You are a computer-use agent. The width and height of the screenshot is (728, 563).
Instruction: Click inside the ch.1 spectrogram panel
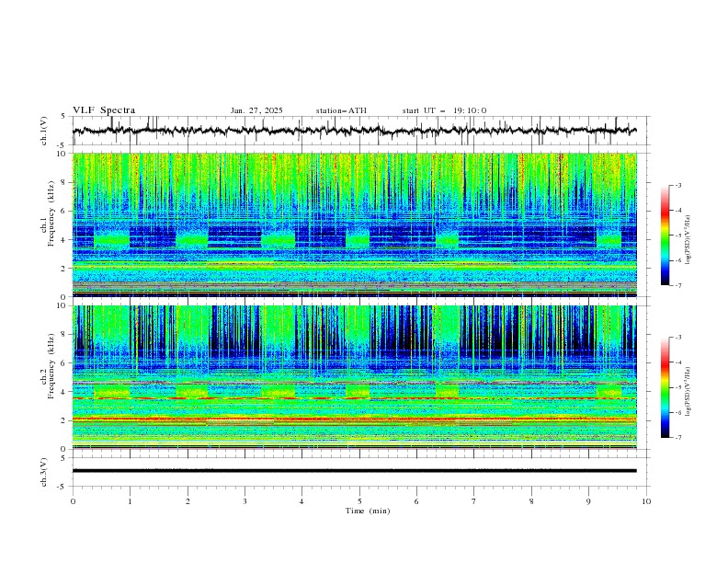pyautogui.click(x=355, y=224)
